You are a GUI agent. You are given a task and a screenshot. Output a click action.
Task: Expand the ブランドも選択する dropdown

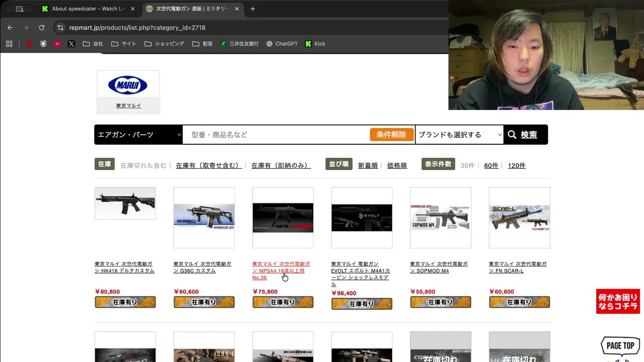click(x=459, y=135)
